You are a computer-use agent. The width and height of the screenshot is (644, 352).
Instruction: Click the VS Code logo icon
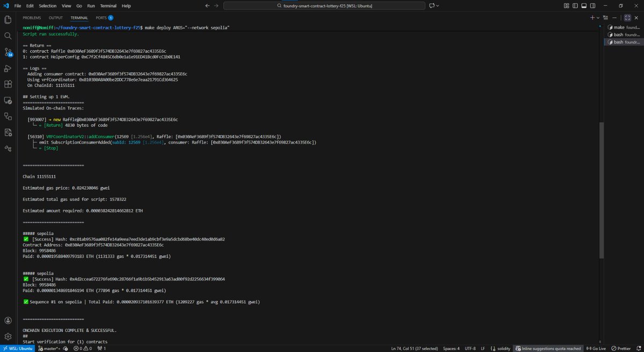point(5,5)
